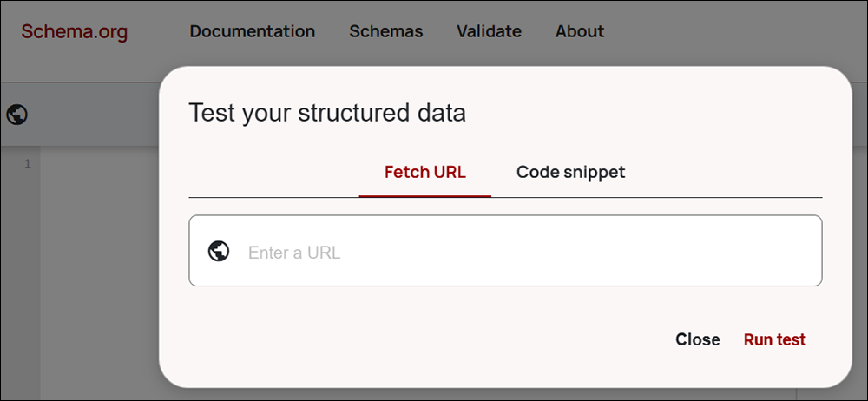
Task: Open the About menu item
Action: (x=580, y=31)
